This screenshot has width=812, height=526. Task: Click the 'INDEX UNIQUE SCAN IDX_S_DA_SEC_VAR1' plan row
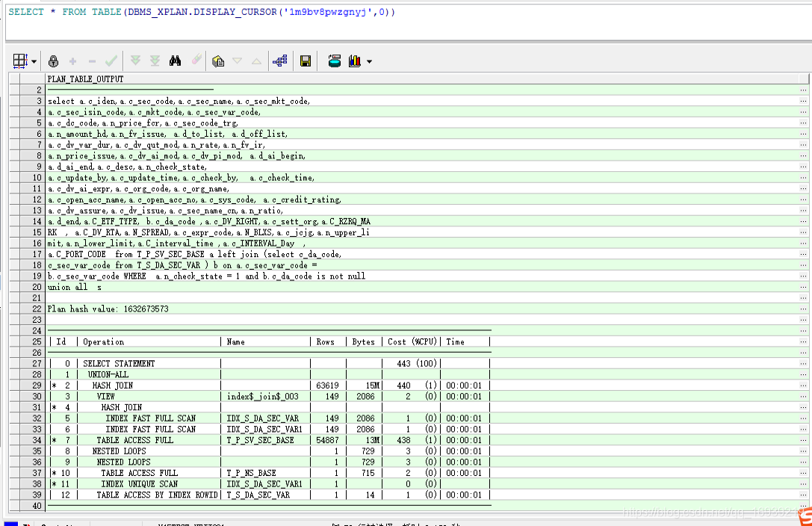coord(422,483)
